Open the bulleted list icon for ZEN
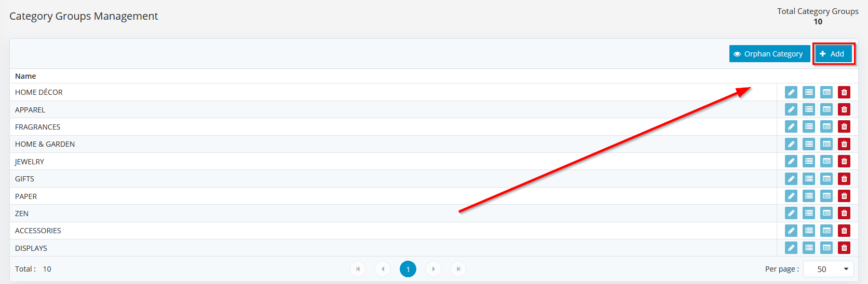 tap(809, 213)
